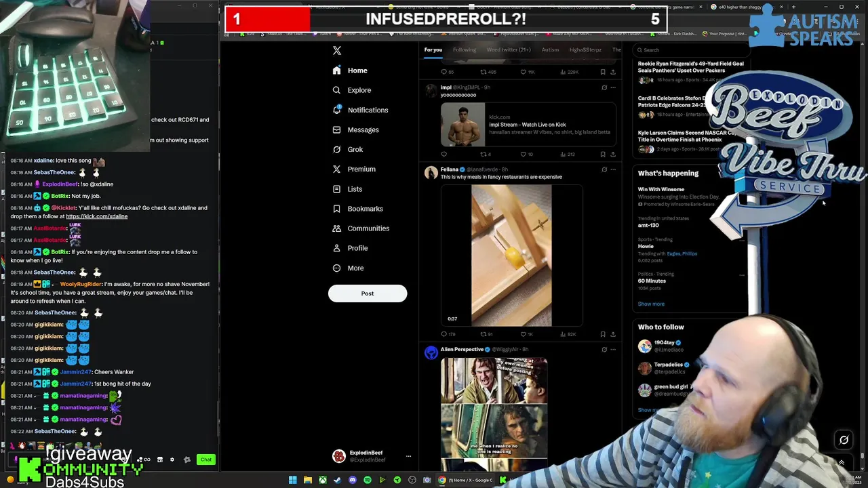Viewport: 868px width, 488px height.
Task: Open Grok explain on impl post
Action: point(604,87)
